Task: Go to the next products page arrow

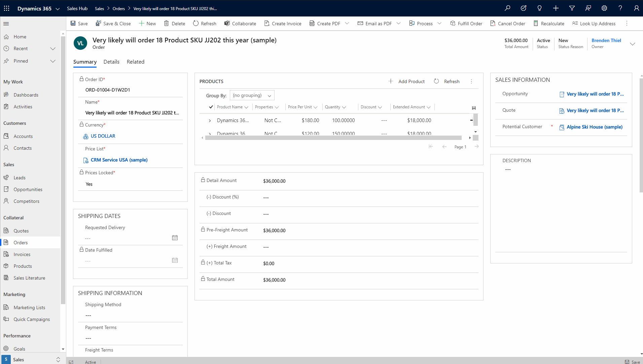Action: [477, 146]
